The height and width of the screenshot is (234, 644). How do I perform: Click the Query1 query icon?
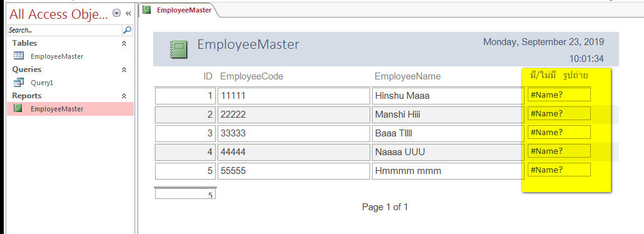click(19, 83)
